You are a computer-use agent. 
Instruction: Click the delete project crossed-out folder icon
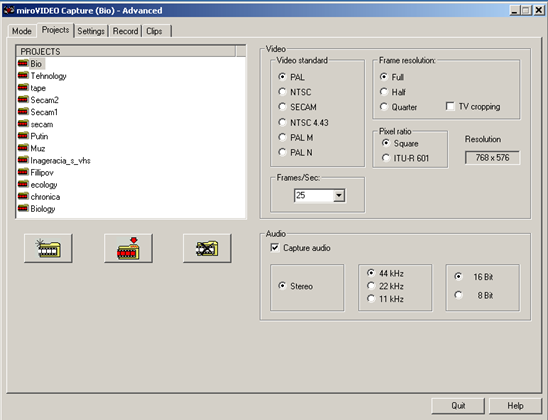click(207, 248)
